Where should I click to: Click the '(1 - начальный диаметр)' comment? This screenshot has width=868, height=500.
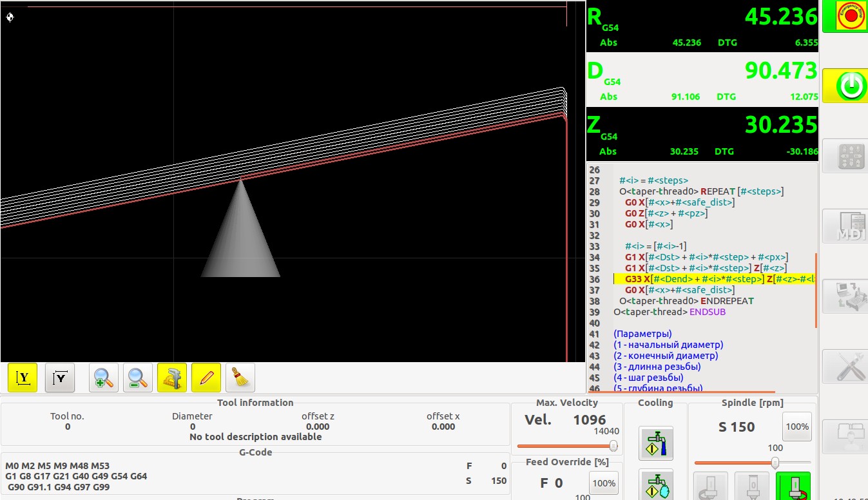point(668,345)
